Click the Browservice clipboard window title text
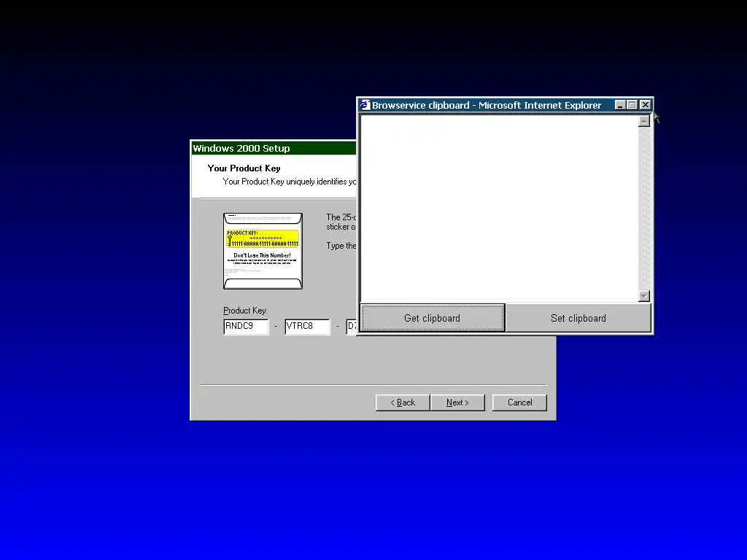This screenshot has width=747, height=560. click(x=487, y=105)
